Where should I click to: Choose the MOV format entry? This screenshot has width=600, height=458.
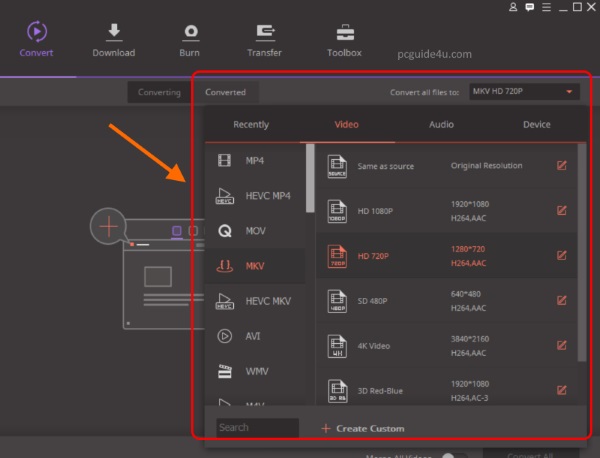point(255,231)
